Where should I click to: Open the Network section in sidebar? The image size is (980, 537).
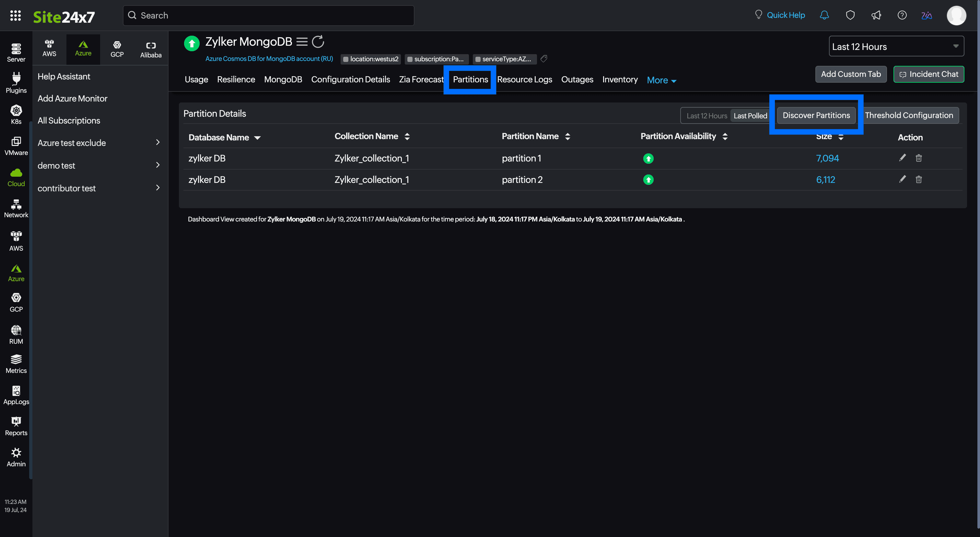click(16, 208)
